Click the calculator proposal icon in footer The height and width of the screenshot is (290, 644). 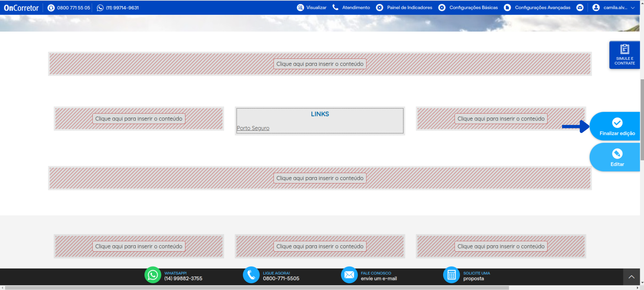click(x=451, y=275)
